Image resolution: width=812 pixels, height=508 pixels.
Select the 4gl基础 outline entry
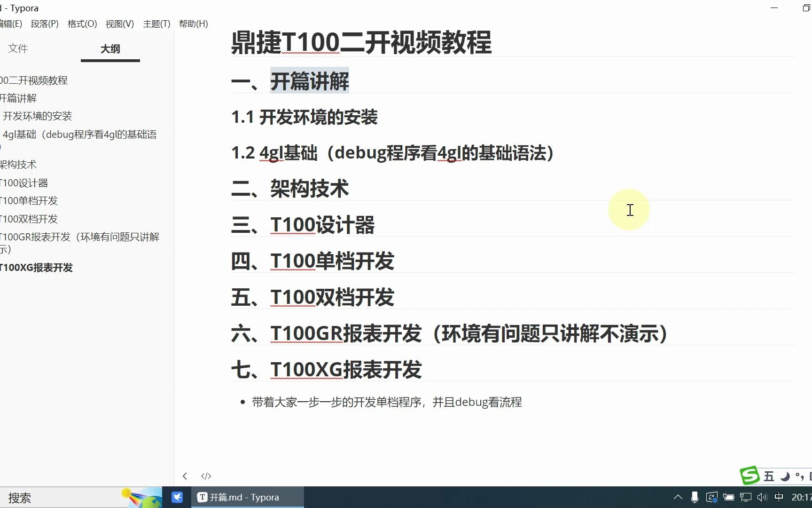(79, 140)
